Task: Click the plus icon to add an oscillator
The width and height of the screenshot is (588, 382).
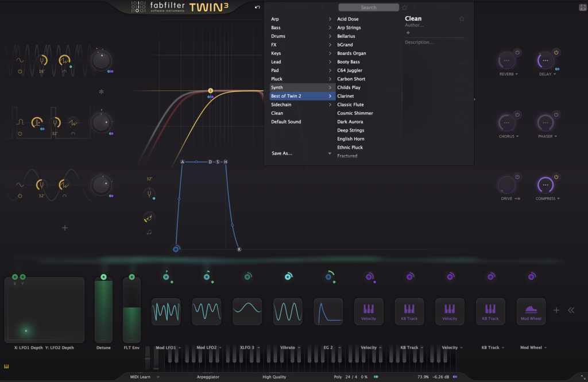Action: tap(65, 228)
